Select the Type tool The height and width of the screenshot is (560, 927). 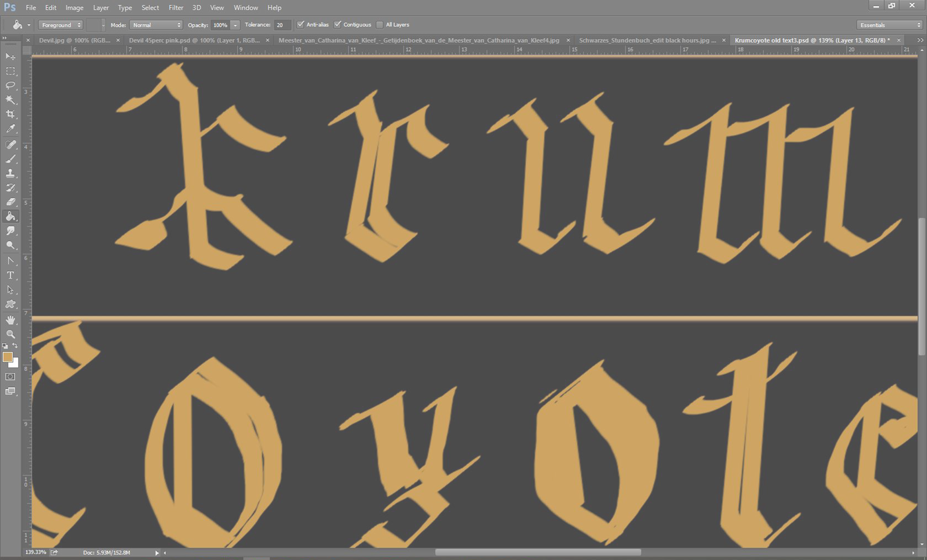tap(10, 275)
